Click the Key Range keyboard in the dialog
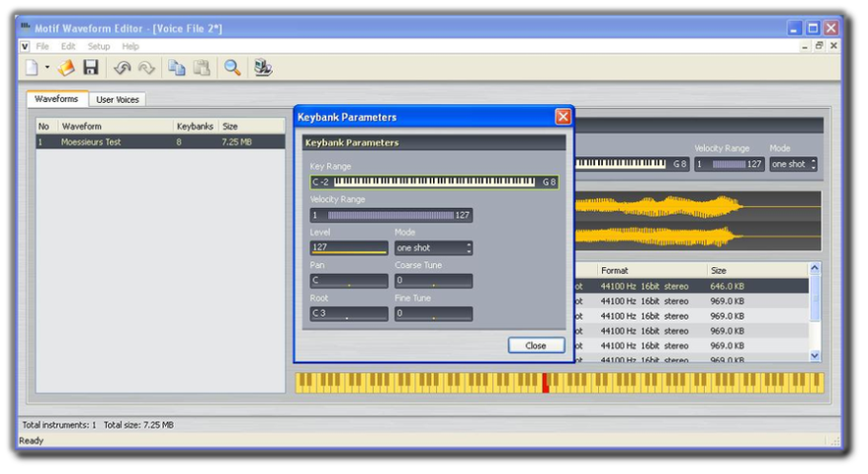 pos(434,182)
